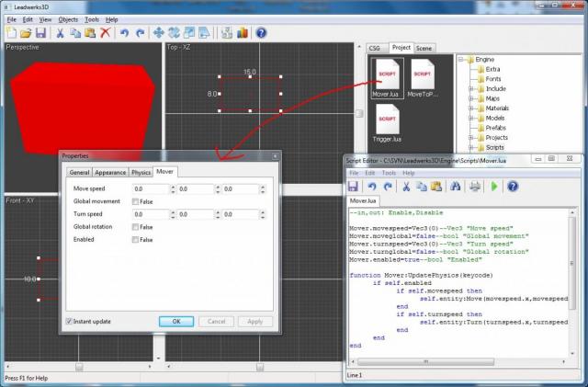Expand the Scripts folder node
Screen dimensions: 588x387
[x=472, y=146]
